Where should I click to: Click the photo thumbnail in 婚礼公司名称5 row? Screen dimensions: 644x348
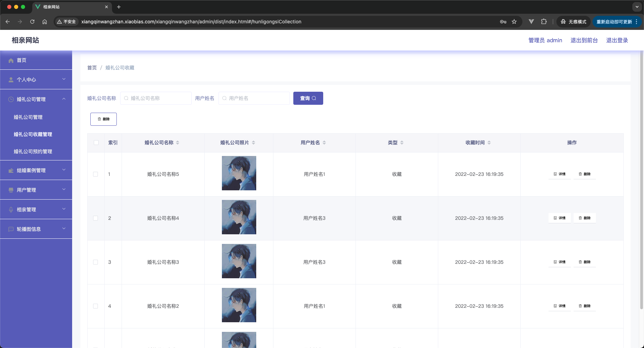tap(239, 173)
